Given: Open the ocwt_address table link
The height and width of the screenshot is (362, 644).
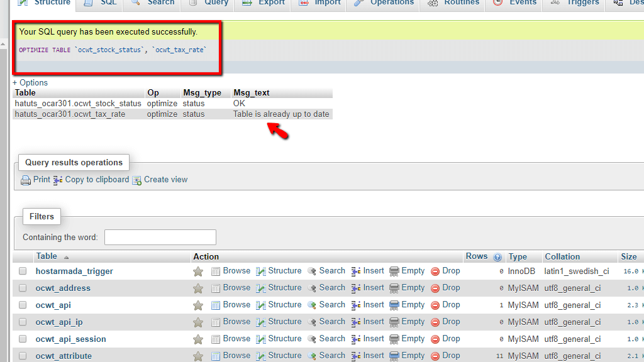Looking at the screenshot, I should [63, 288].
